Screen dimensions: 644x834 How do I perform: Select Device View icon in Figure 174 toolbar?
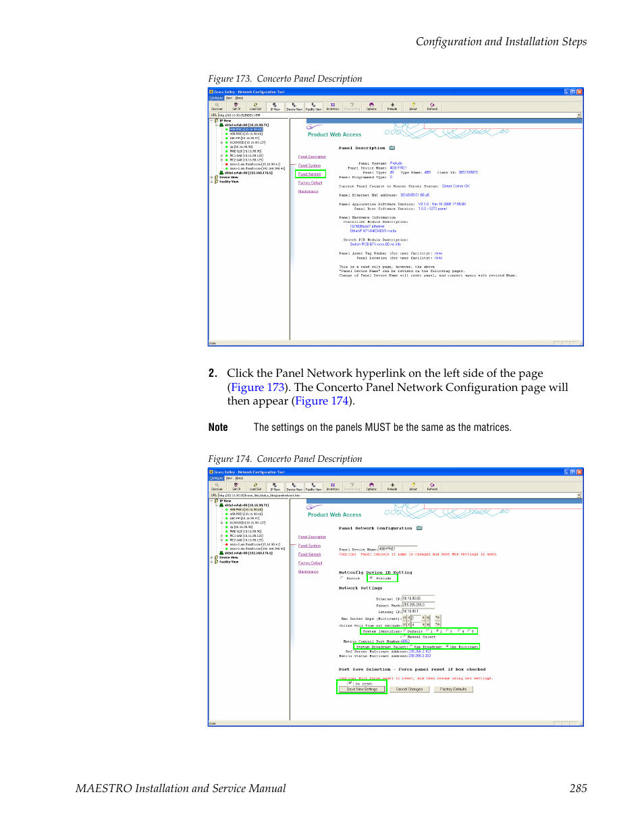click(294, 487)
